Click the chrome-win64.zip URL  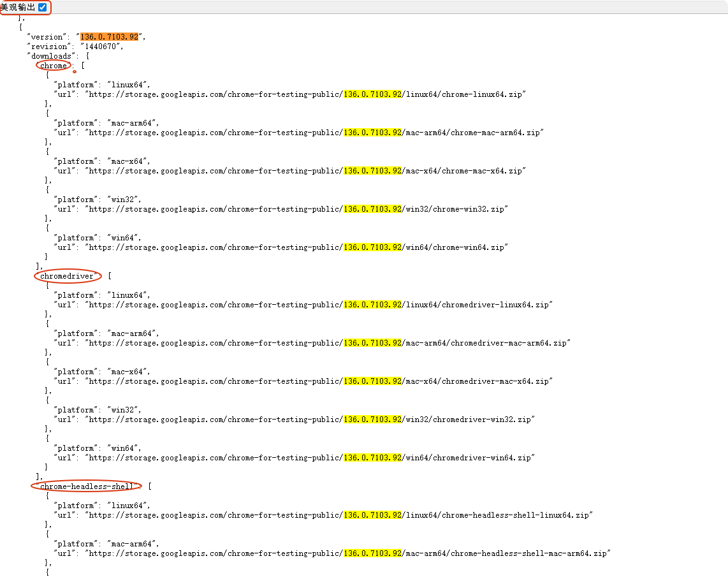(x=296, y=247)
